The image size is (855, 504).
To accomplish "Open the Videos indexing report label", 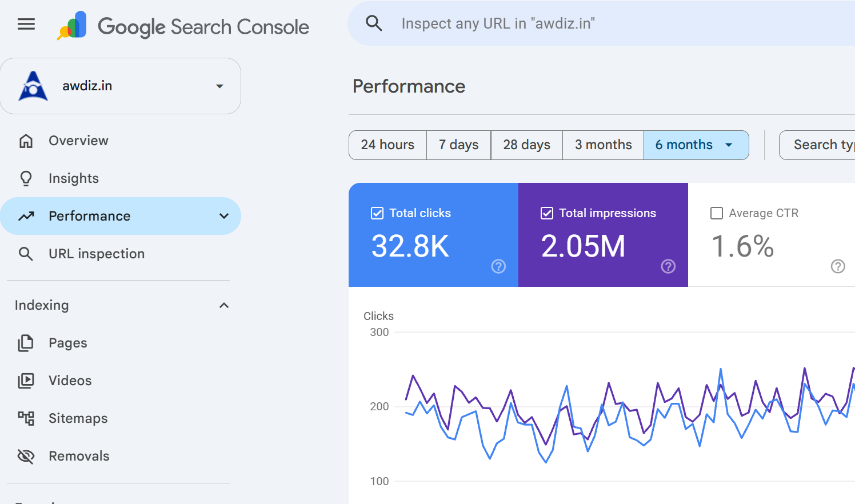I will coord(70,381).
